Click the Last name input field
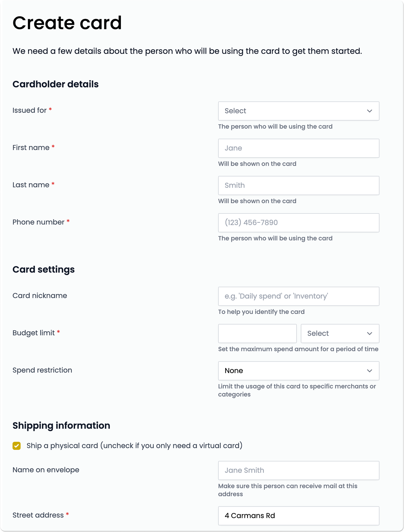Viewport: 404px width, 532px height. click(x=298, y=185)
